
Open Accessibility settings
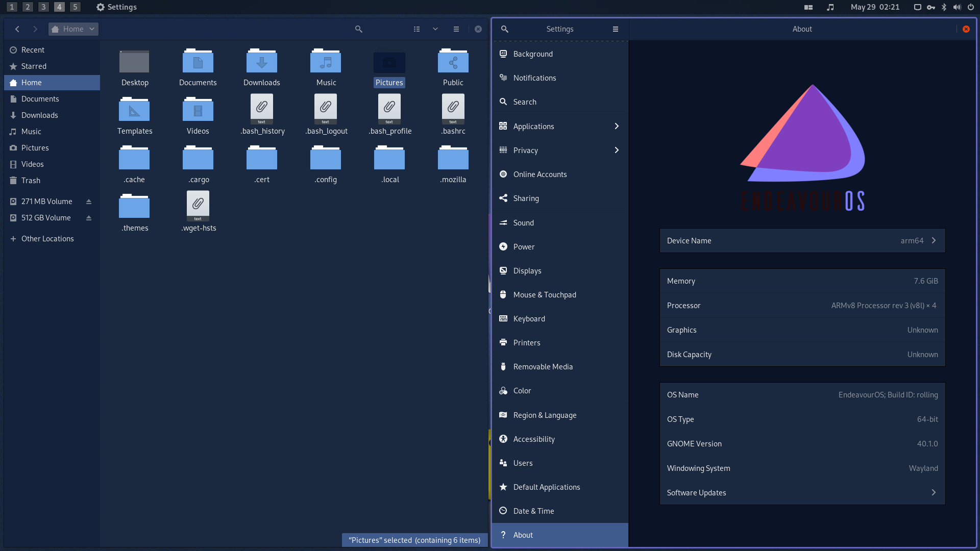(560, 439)
